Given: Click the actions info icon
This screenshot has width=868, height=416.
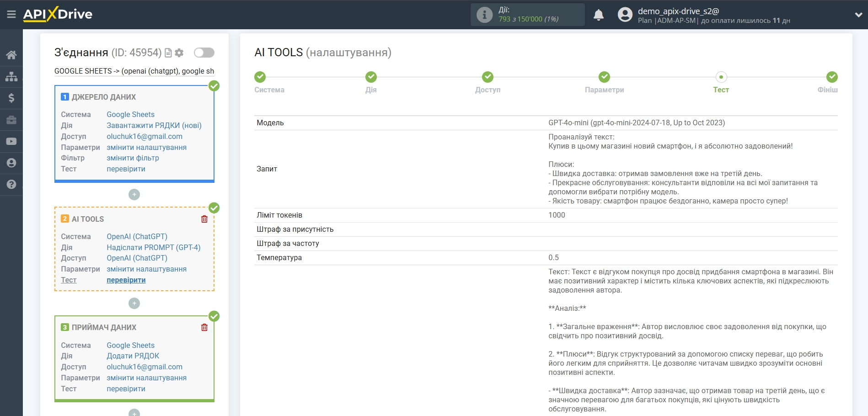Looking at the screenshot, I should pyautogui.click(x=484, y=15).
